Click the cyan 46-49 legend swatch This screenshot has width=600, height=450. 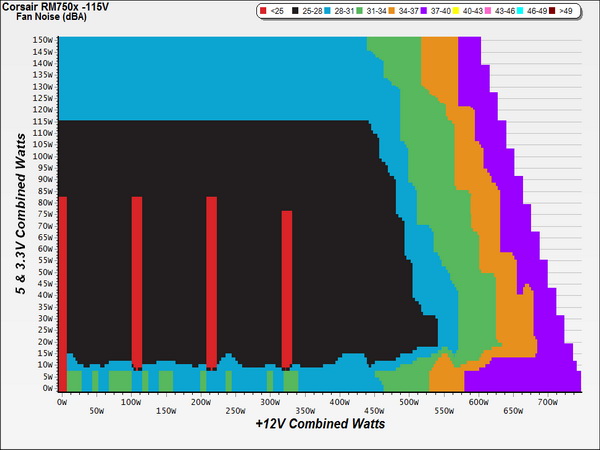coord(520,11)
